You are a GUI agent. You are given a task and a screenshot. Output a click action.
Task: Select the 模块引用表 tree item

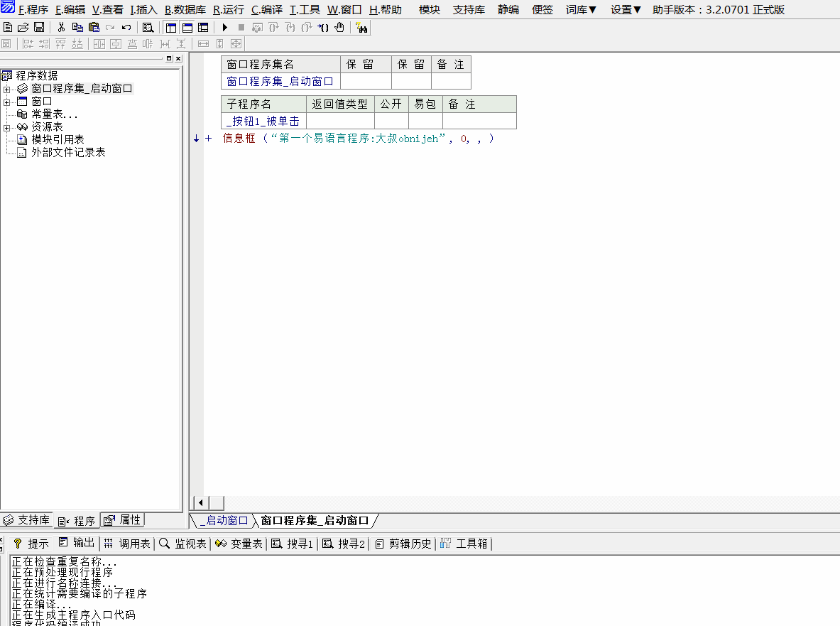[58, 139]
